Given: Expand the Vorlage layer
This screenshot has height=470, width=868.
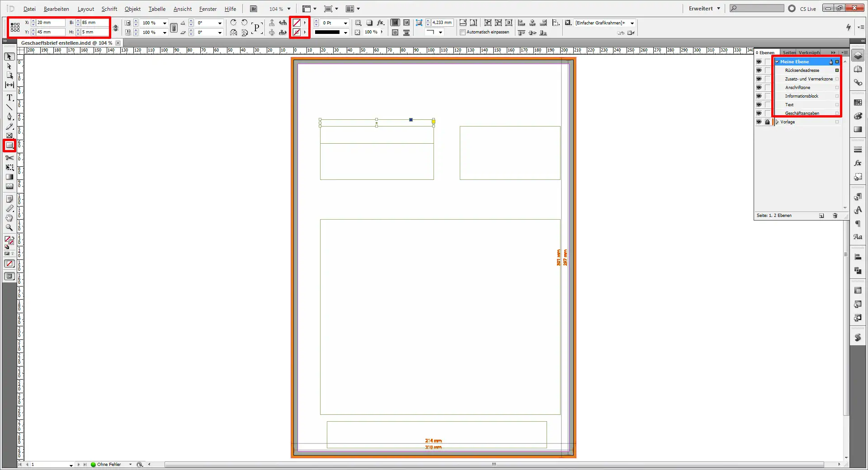Looking at the screenshot, I should tap(777, 122).
